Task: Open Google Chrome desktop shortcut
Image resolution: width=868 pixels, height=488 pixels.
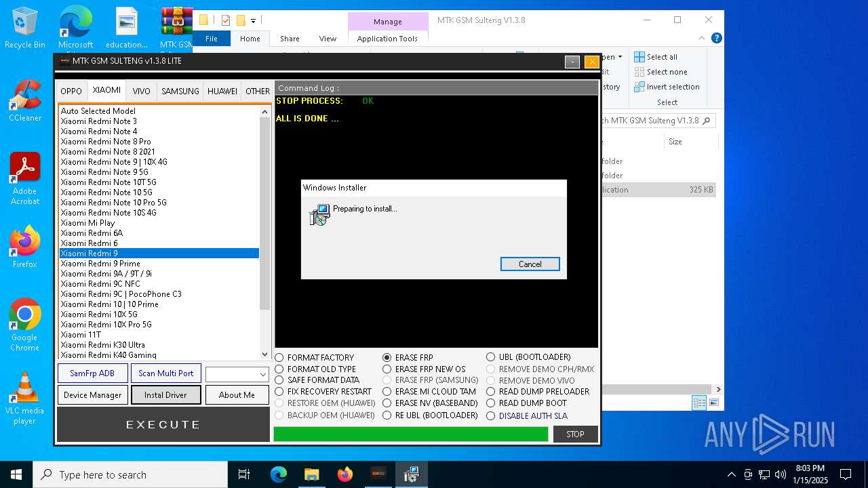Action: click(x=25, y=325)
